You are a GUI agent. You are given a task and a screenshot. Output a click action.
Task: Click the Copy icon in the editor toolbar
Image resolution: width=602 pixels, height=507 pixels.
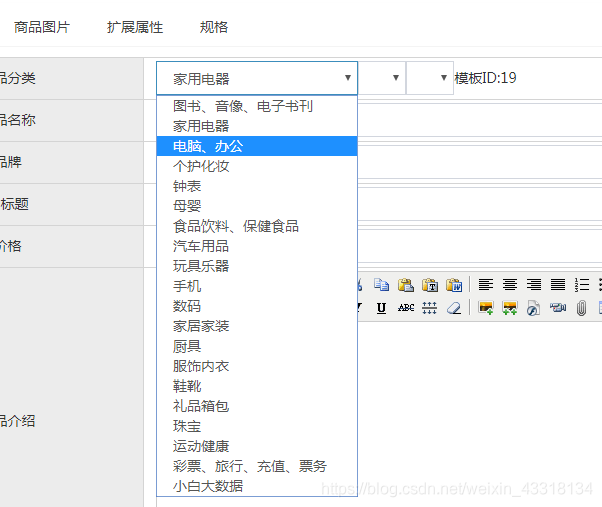click(382, 285)
